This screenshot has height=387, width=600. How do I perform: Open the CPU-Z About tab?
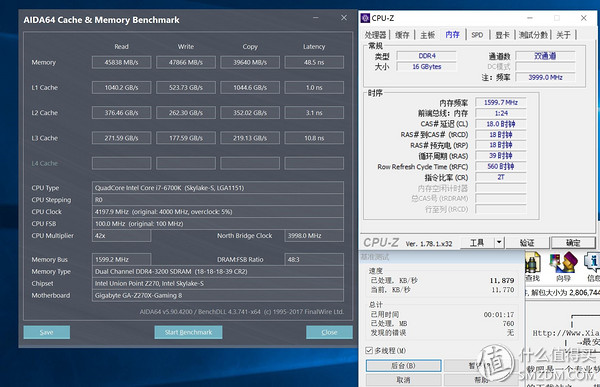[x=563, y=35]
